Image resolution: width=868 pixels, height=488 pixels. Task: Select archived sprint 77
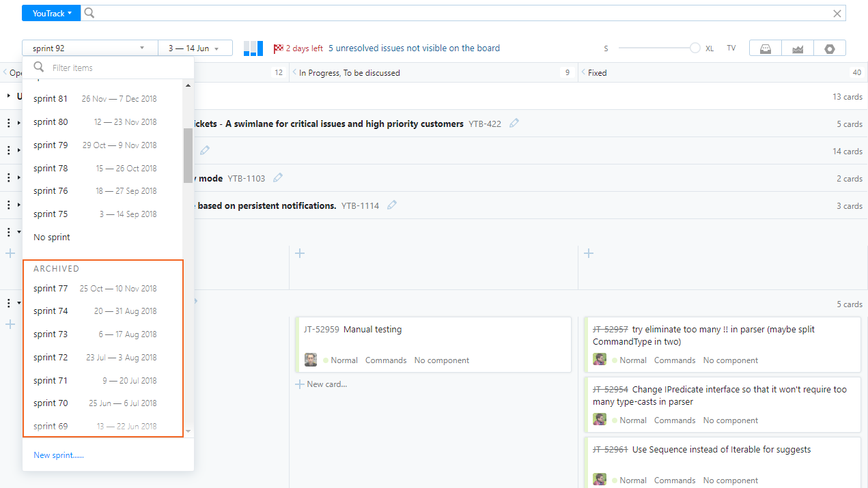point(102,289)
